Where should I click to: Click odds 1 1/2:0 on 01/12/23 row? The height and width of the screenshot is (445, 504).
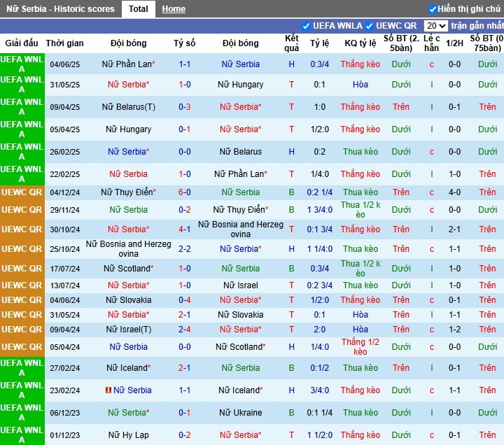click(x=319, y=435)
